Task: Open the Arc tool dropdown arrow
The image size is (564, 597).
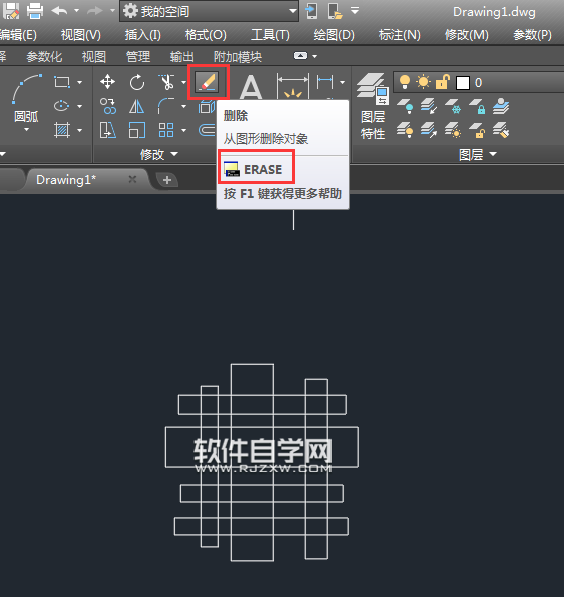Action: tap(26, 130)
